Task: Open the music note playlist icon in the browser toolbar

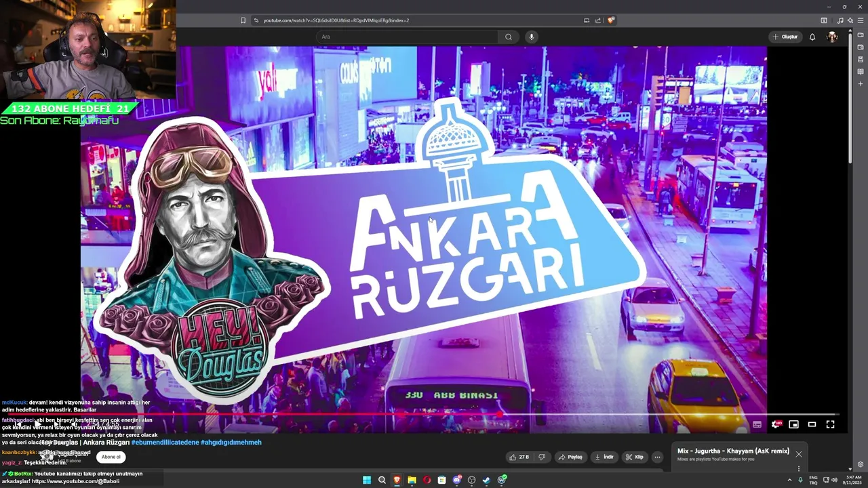Action: 841,20
